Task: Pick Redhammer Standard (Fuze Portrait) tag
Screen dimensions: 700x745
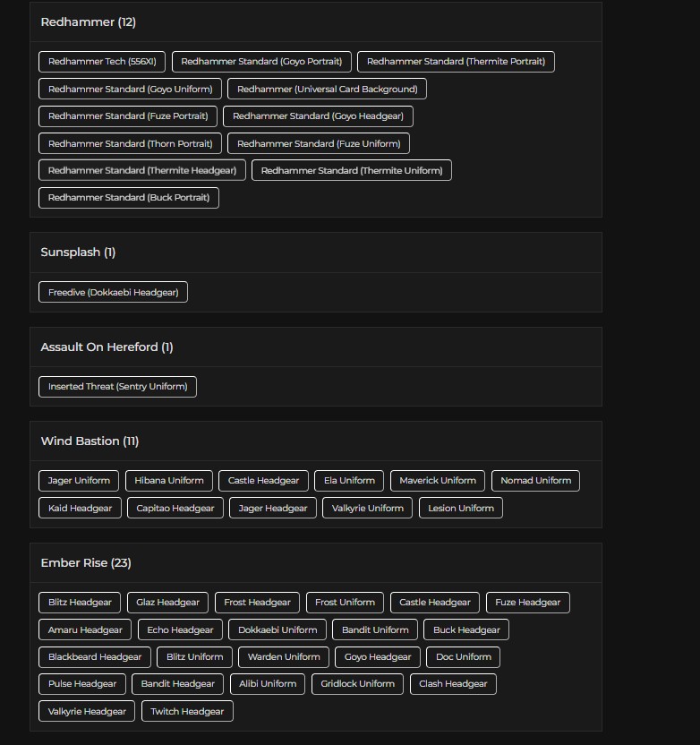Action: [128, 116]
